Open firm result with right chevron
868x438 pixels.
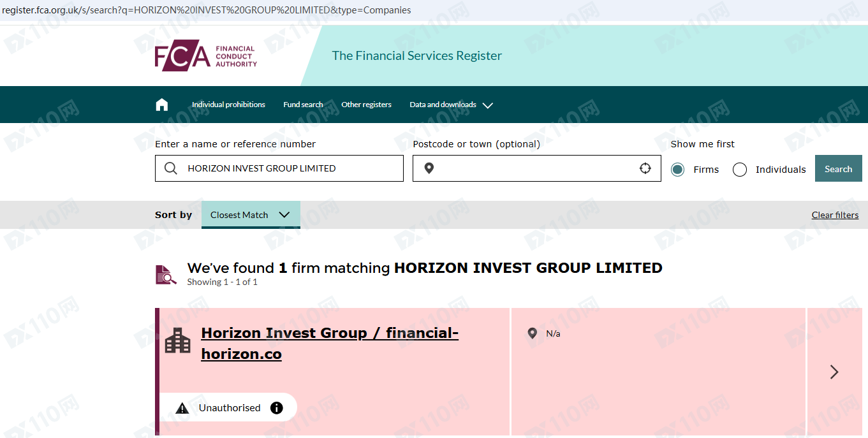click(834, 372)
